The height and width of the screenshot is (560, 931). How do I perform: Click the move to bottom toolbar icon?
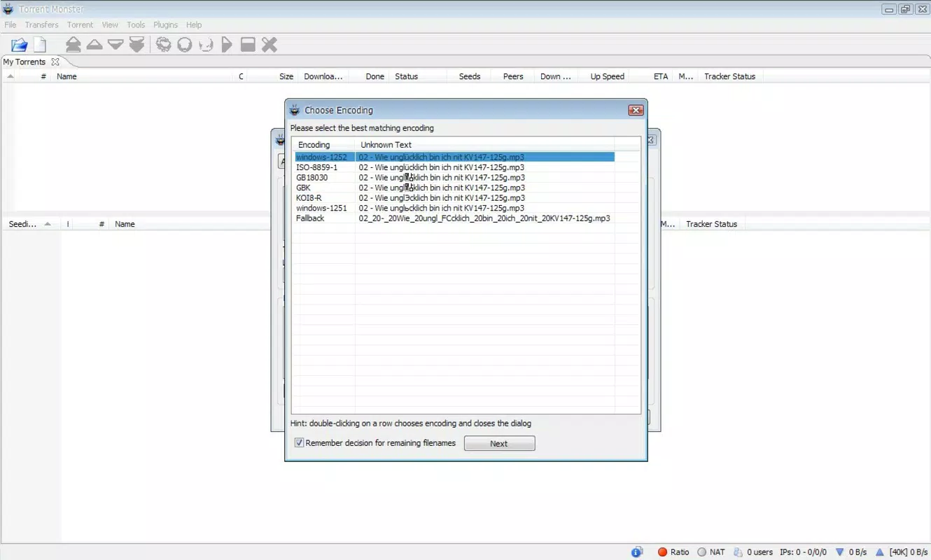point(136,45)
